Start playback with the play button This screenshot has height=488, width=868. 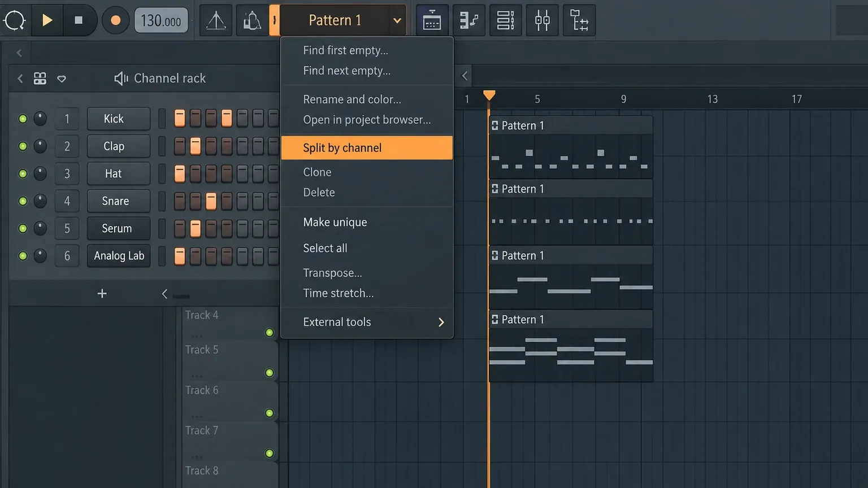pyautogui.click(x=47, y=20)
